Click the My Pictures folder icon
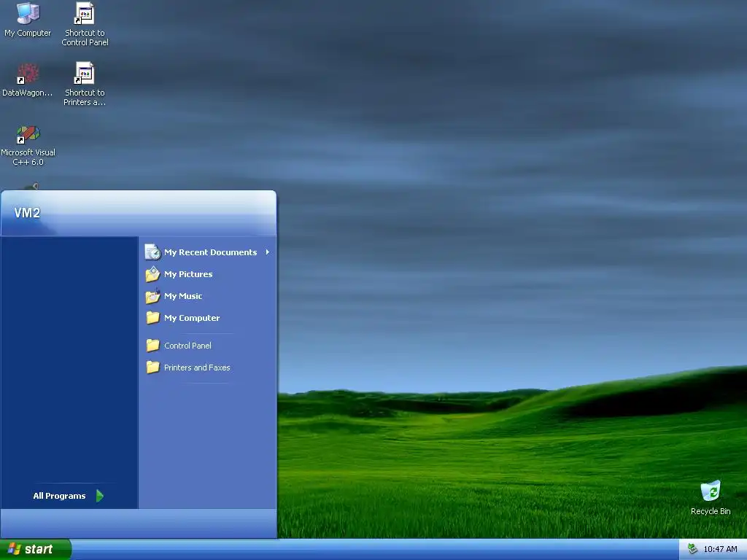The width and height of the screenshot is (747, 560). 152,274
